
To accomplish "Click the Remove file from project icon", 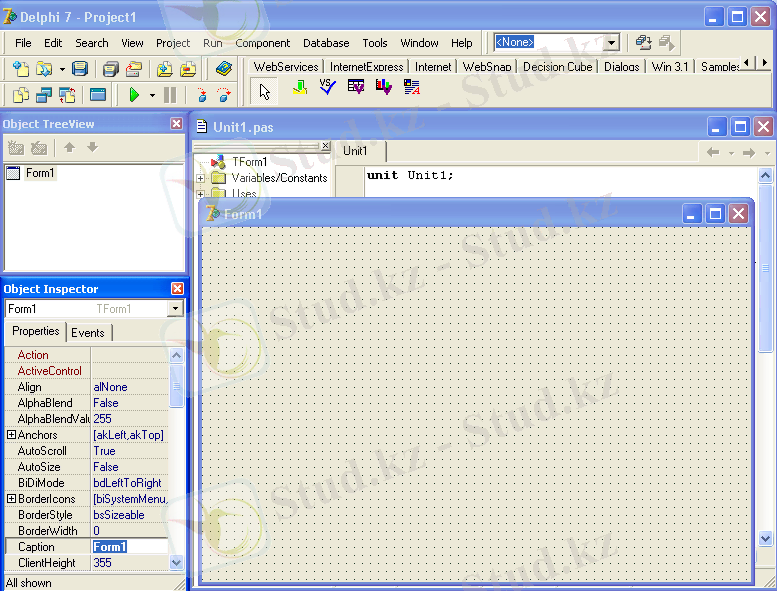I will (188, 69).
